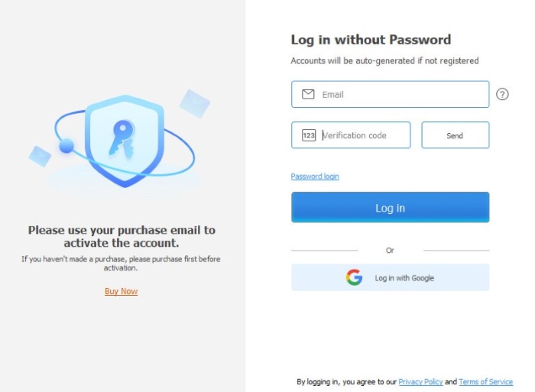Viewport: 535px width, 392px height.
Task: Click the envelope icon in the Email field
Action: click(x=308, y=94)
